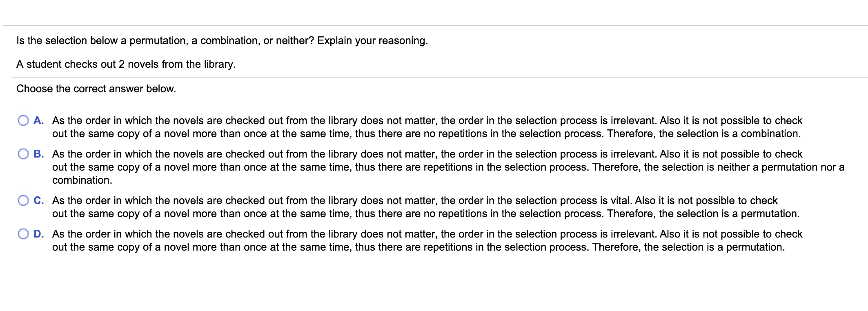The image size is (868, 311).
Task: Click the bold 'C.' option label
Action: click(39, 200)
